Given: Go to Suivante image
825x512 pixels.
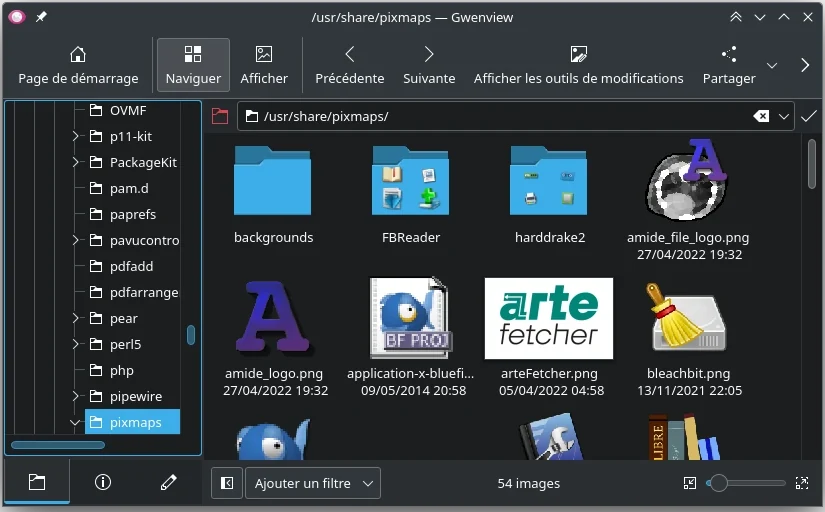Looking at the screenshot, I should 429,65.
